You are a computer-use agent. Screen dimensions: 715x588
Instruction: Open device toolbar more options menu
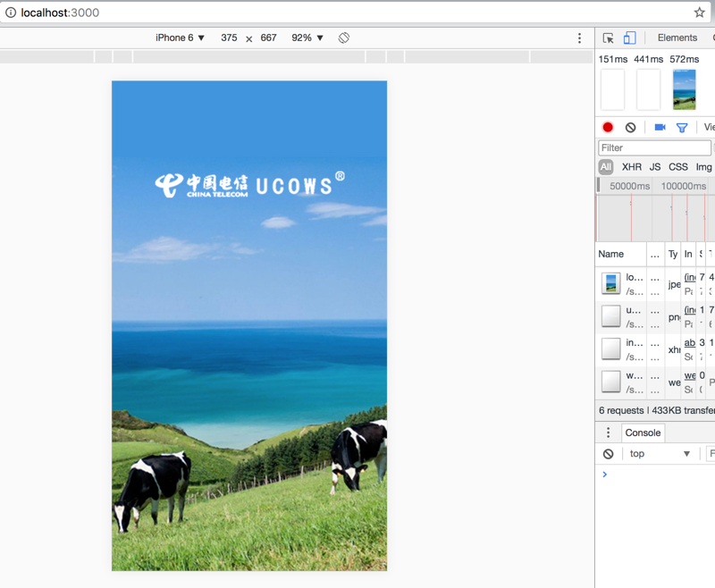tap(579, 38)
